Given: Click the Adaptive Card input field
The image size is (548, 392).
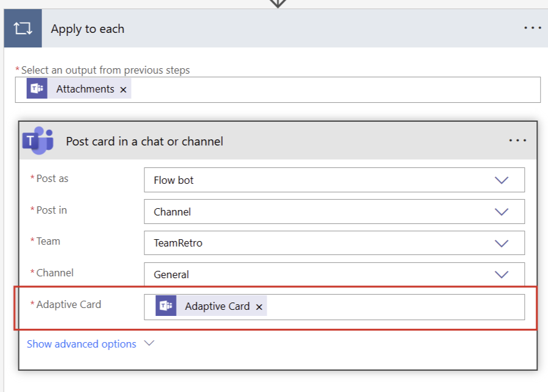Looking at the screenshot, I should tap(334, 307).
